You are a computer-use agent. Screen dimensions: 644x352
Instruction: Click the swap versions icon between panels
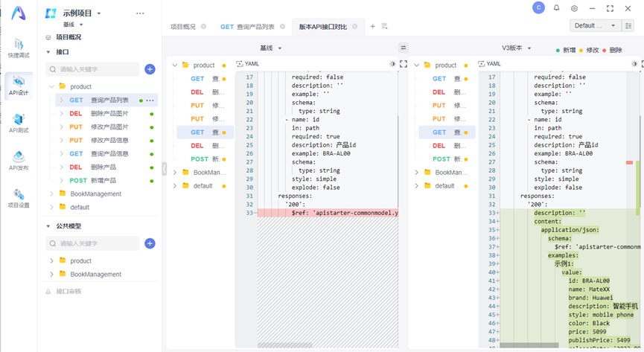404,48
